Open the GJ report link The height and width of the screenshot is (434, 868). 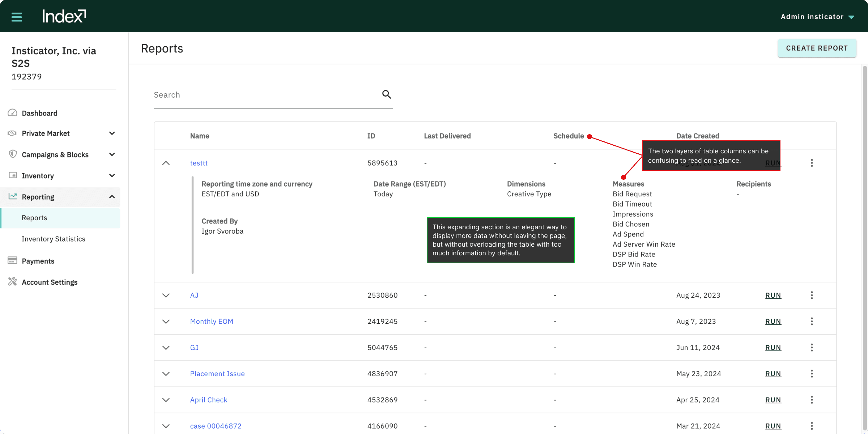tap(194, 348)
